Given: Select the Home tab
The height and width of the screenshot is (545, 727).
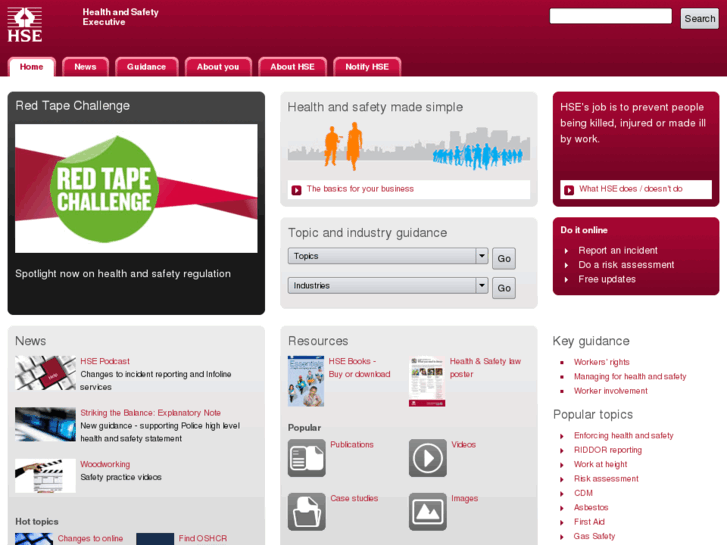Looking at the screenshot, I should [32, 67].
